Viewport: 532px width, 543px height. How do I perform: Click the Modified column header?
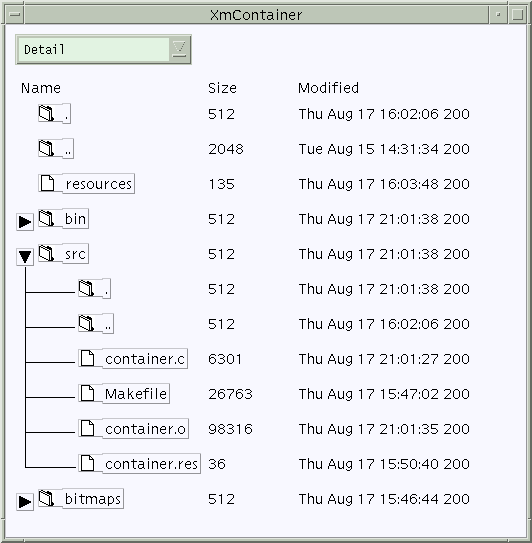(328, 88)
